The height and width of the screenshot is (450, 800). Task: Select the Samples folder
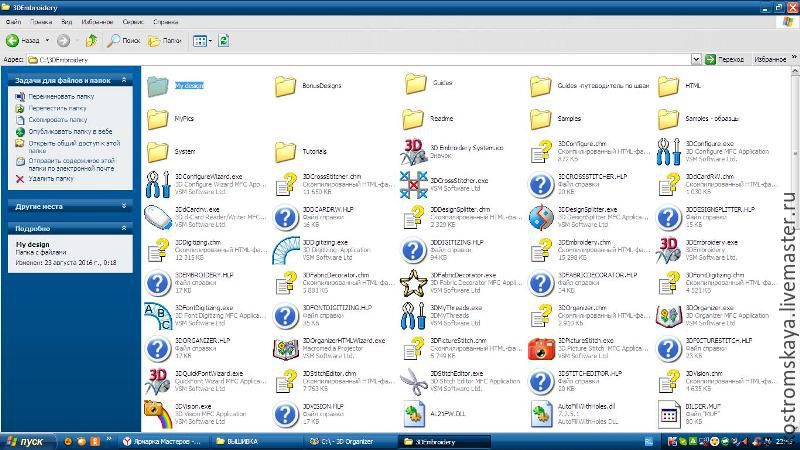[556, 118]
